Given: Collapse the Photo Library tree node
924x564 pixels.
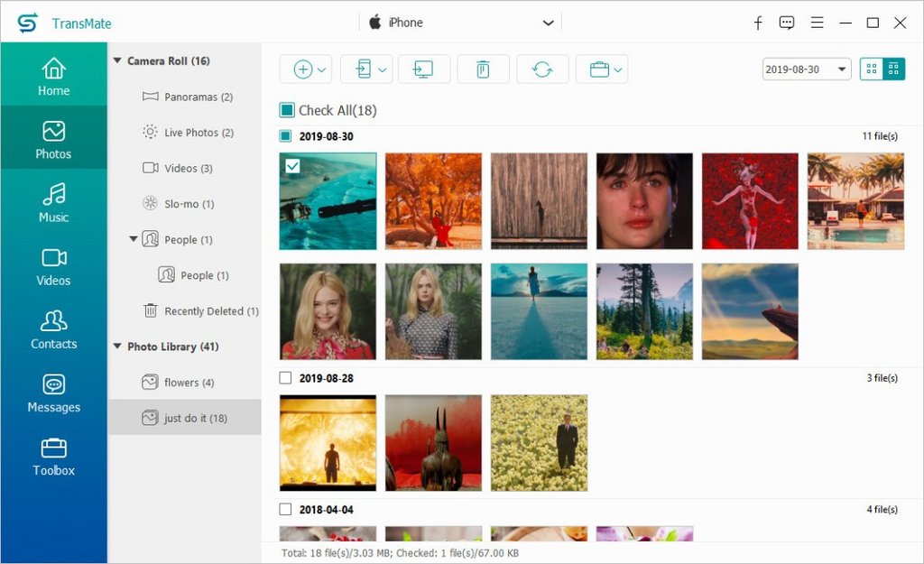Looking at the screenshot, I should click(x=117, y=347).
